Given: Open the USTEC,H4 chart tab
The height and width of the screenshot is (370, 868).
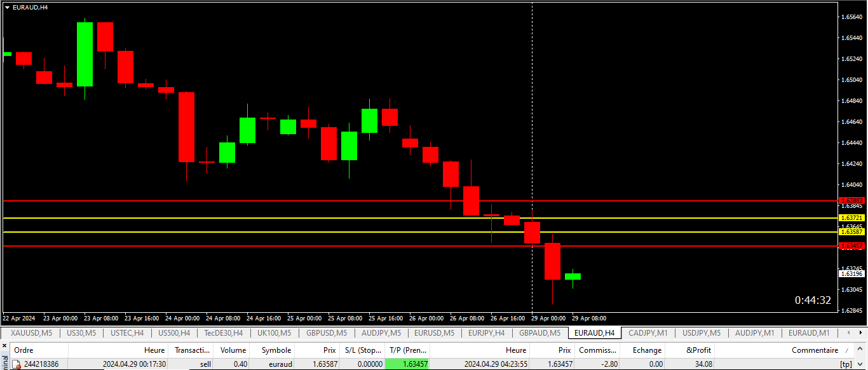Looking at the screenshot, I should click(x=127, y=332).
